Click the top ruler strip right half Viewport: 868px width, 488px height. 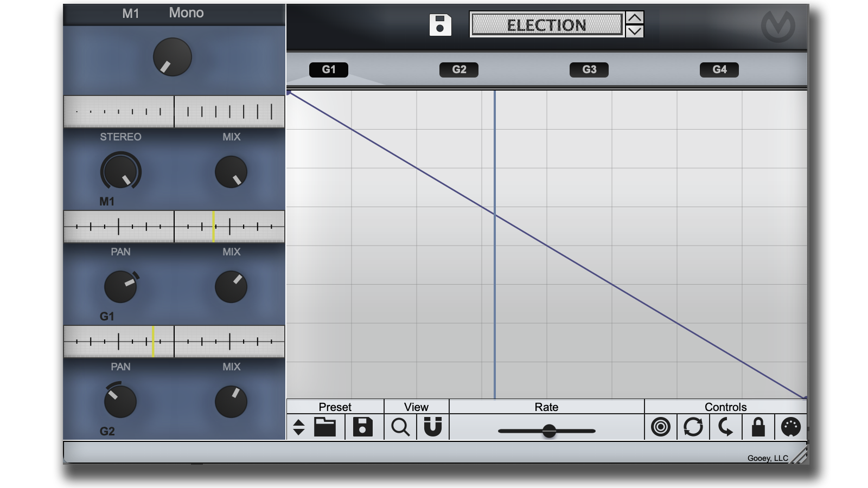tap(229, 112)
